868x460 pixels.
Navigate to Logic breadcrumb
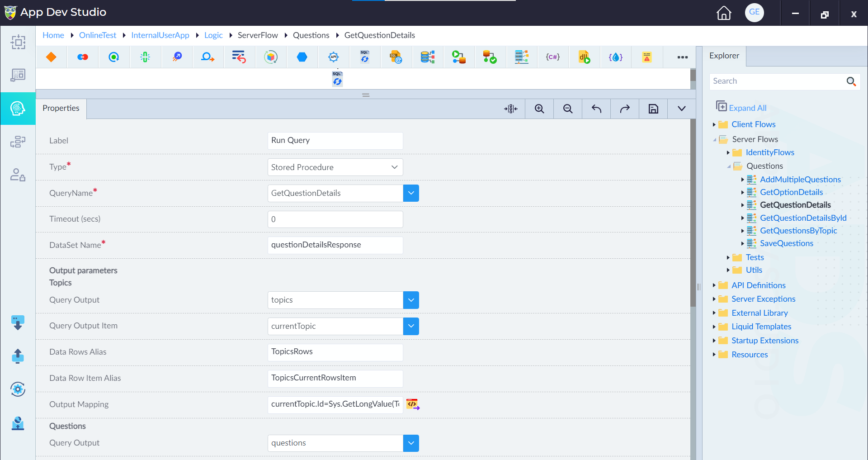click(213, 35)
